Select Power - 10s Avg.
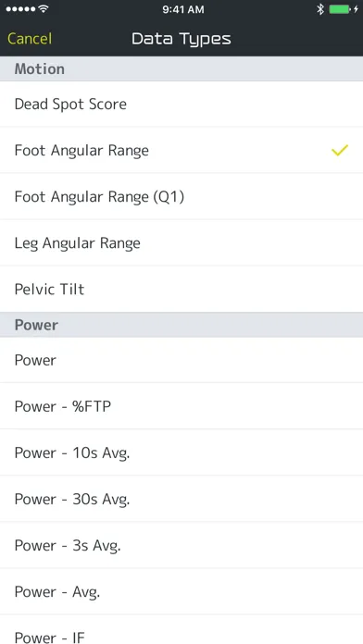Viewport: 363px width, 644px height. (181, 452)
